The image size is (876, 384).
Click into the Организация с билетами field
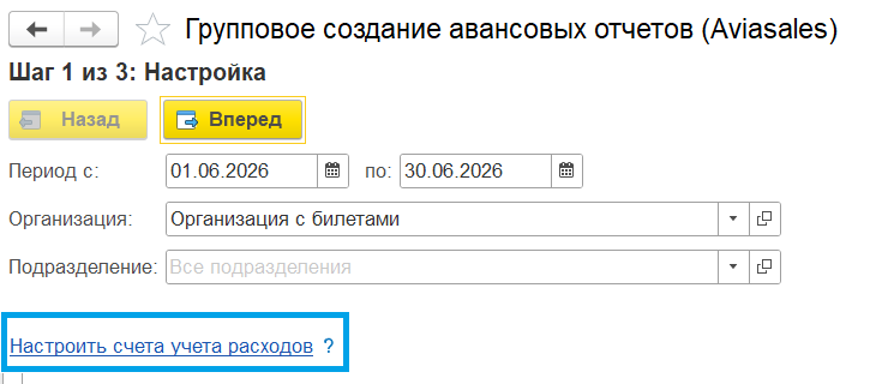442,219
